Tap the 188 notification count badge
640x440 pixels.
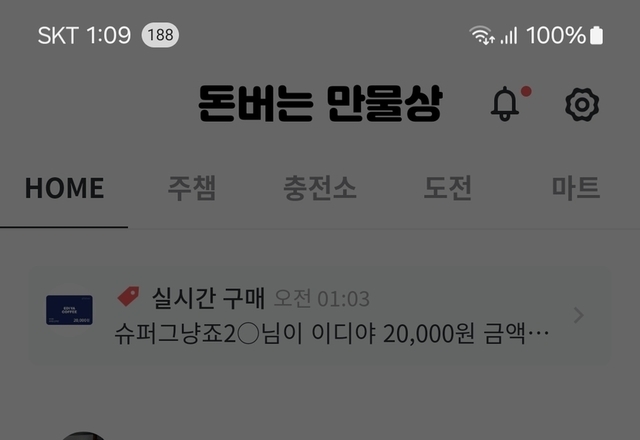pos(160,35)
